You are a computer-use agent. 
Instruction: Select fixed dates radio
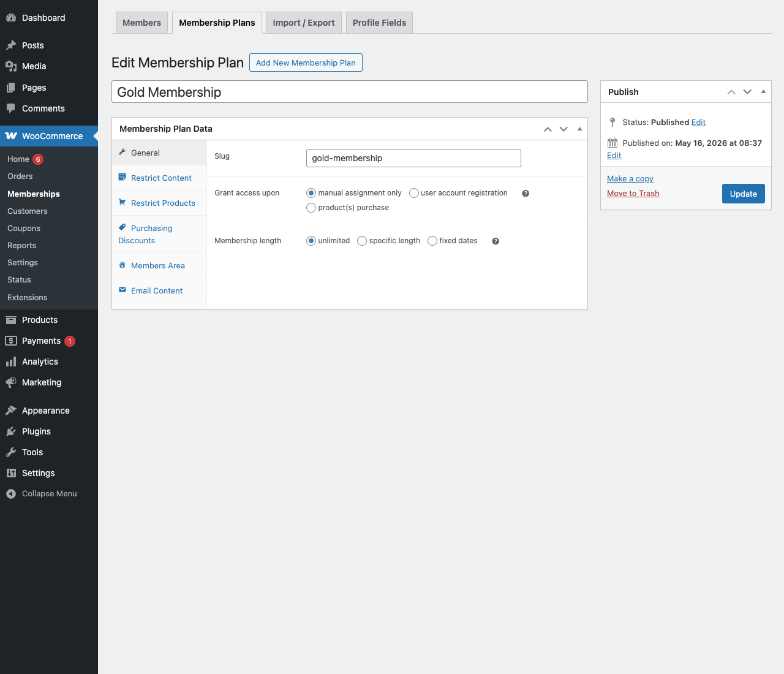pos(432,241)
